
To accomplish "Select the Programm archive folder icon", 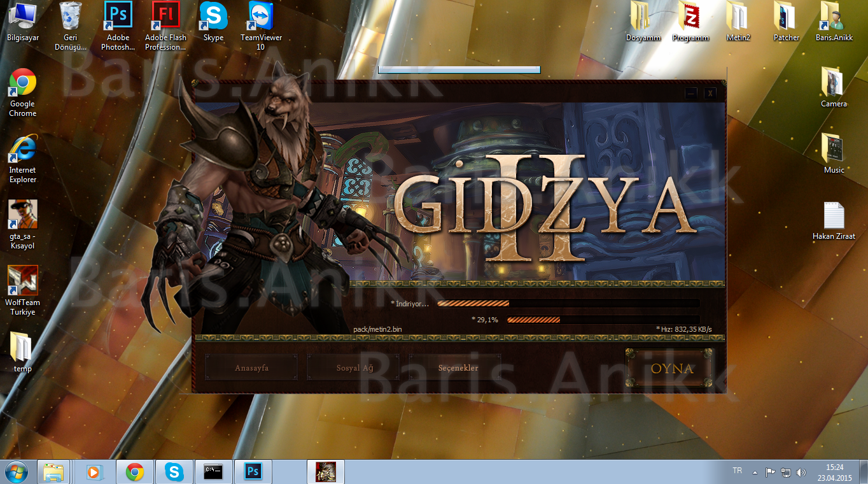I will point(690,22).
